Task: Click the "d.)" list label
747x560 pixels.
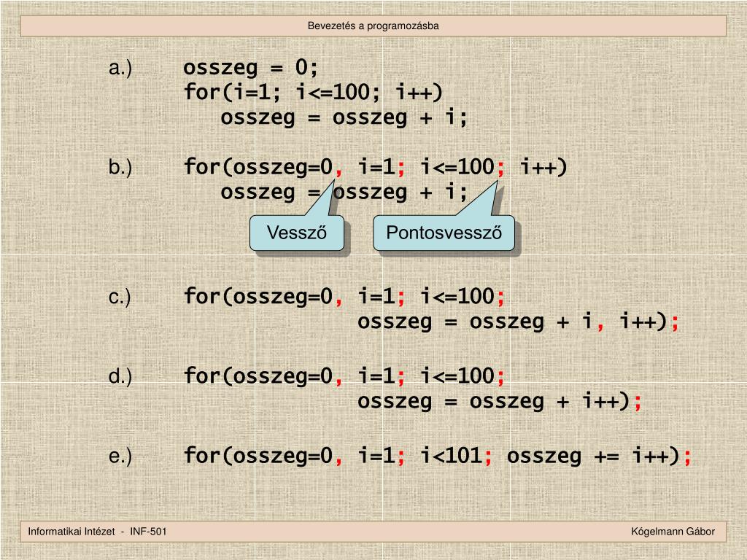Action: pos(120,376)
